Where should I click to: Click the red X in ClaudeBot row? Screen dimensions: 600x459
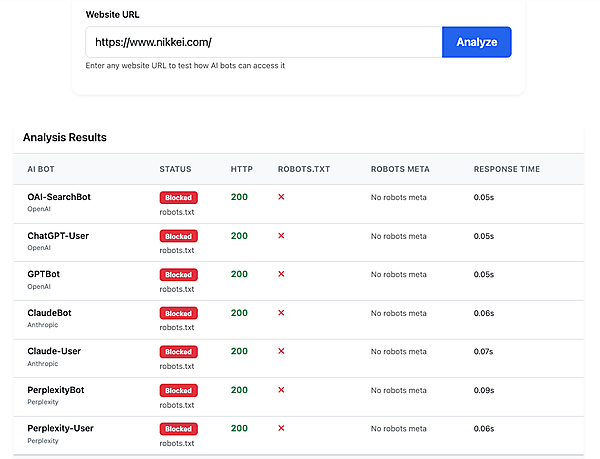281,313
